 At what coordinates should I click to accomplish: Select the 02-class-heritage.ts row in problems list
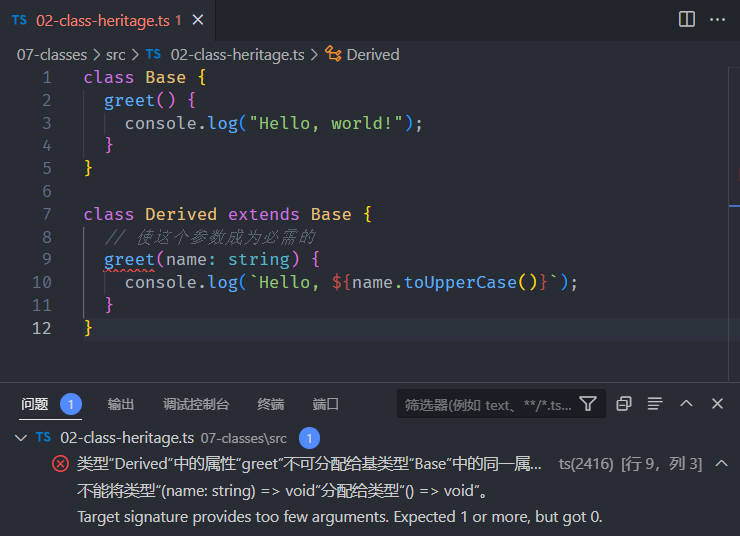tap(370, 438)
